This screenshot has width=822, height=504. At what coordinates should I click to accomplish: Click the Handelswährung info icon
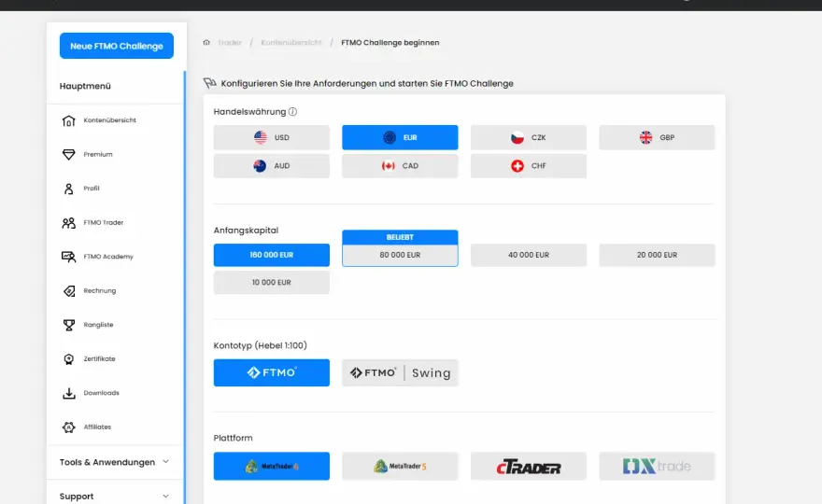coord(292,112)
